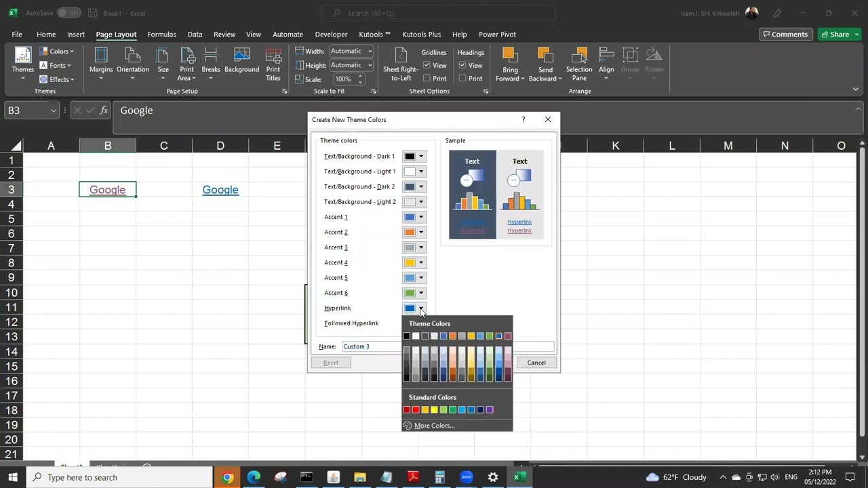Switch to the Data ribbon tab

pyautogui.click(x=195, y=34)
